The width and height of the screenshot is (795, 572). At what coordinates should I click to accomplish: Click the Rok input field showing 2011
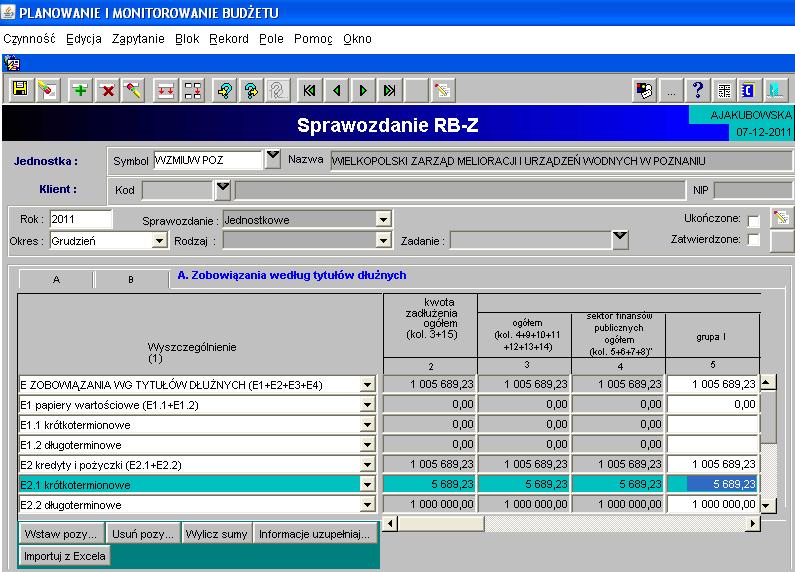point(81,219)
